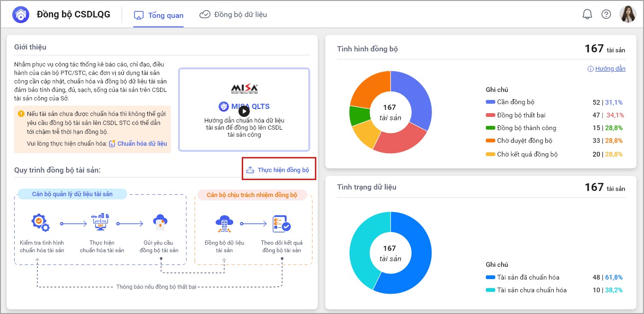Click the Tài sản chưa chuẩn hóa swatch
The height and width of the screenshot is (314, 644).
[490, 290]
